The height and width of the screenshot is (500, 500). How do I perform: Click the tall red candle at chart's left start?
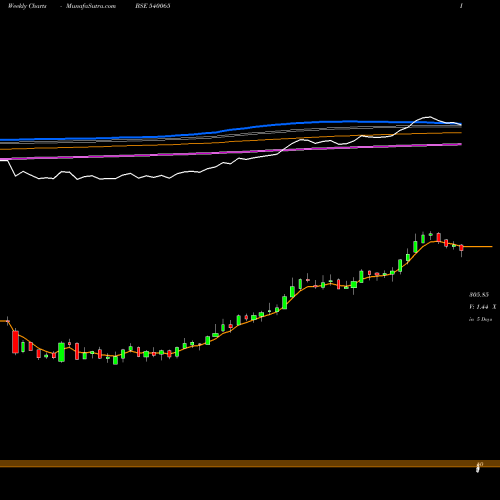pyautogui.click(x=15, y=342)
